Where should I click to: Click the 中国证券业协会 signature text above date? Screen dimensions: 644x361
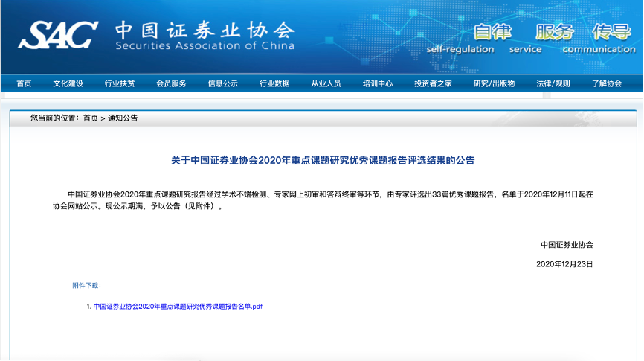click(x=567, y=245)
